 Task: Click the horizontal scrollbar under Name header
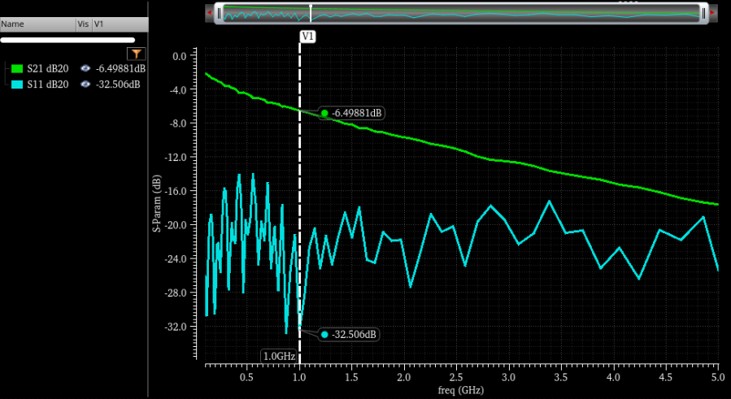point(68,40)
